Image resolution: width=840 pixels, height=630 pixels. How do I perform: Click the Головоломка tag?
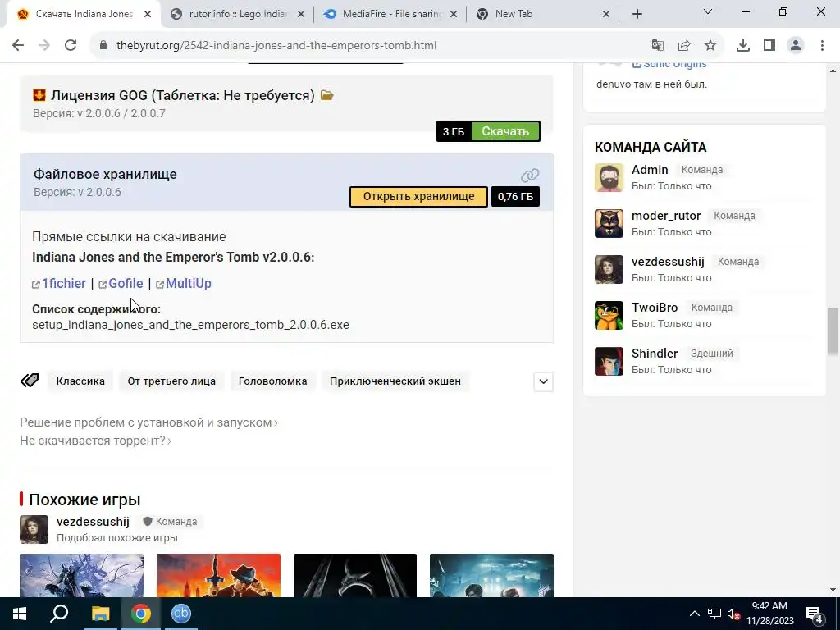pyautogui.click(x=272, y=381)
